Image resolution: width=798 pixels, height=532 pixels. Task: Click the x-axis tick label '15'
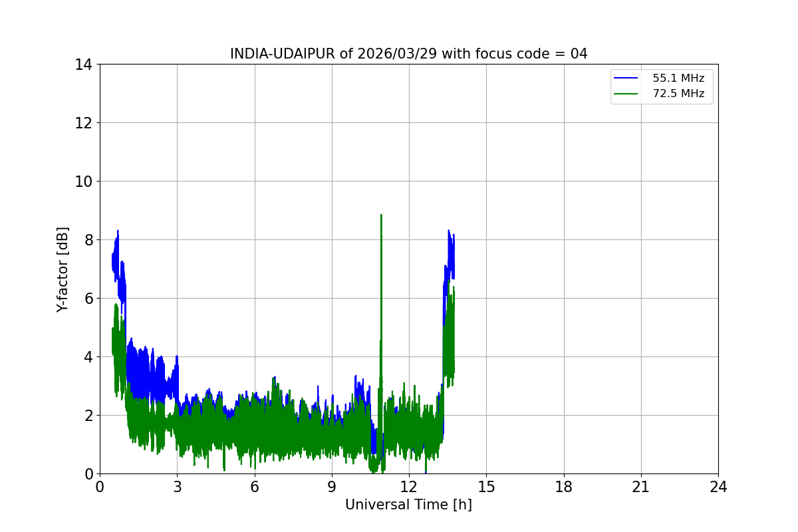tap(486, 487)
